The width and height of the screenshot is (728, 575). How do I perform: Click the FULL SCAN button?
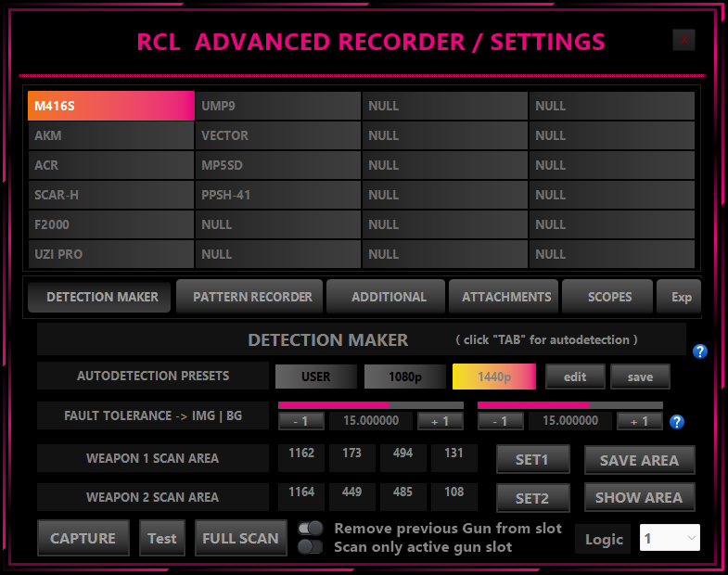point(240,538)
